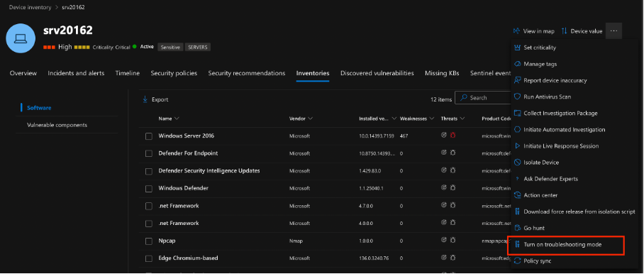Image resolution: width=644 pixels, height=274 pixels.
Task: Click the Device value arrows icon
Action: point(565,31)
